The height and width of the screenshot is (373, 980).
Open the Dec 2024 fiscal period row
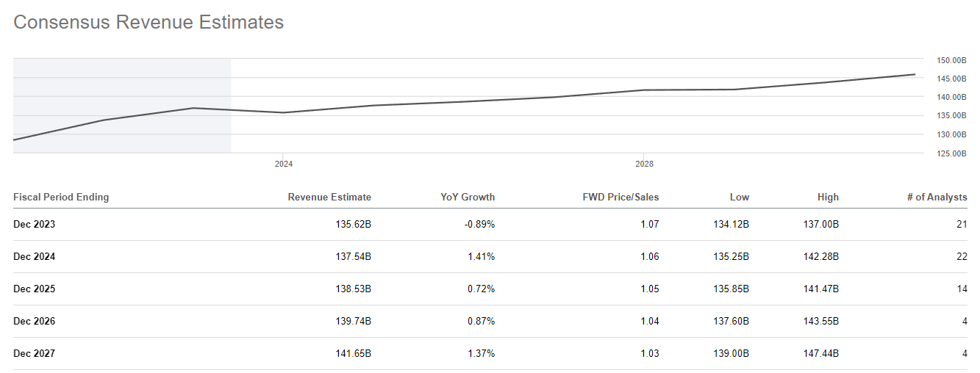click(35, 257)
